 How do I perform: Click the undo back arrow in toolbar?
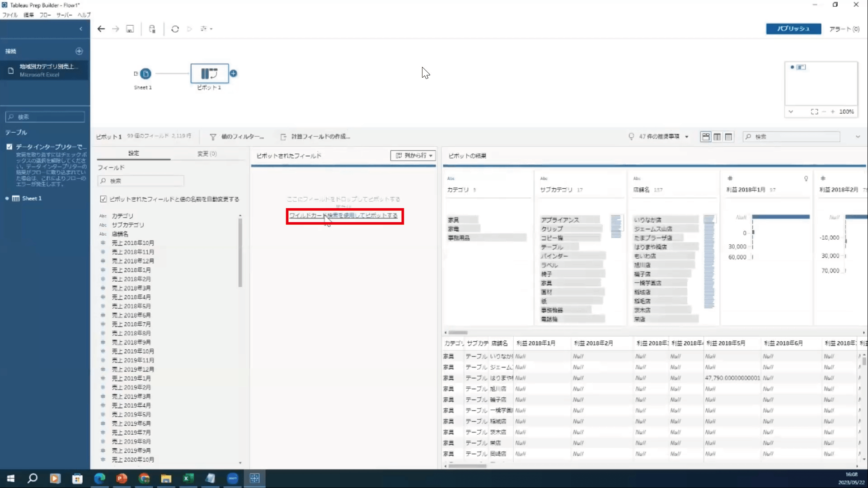[x=101, y=29]
